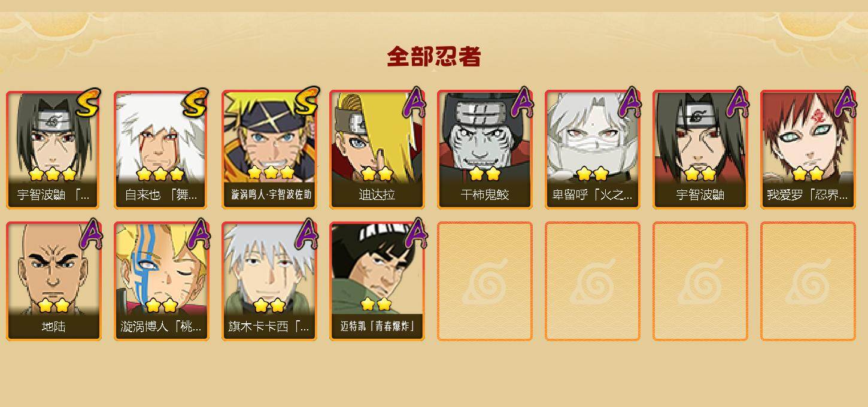Choose the 漩涡鸣人·宇智波佐助 card
Screen dimensions: 868x407
click(x=269, y=150)
